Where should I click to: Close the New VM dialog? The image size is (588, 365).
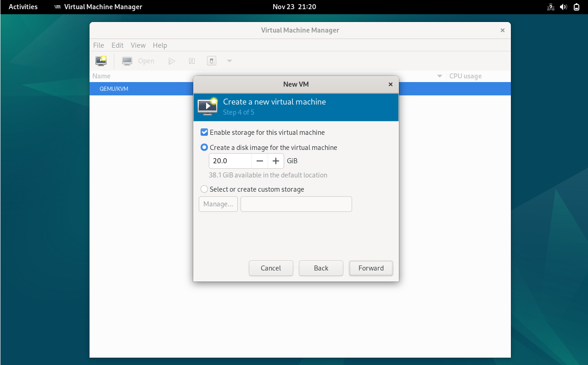391,84
